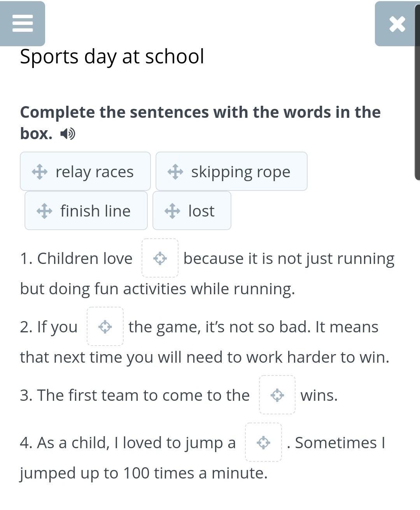Select the finish line word tile
This screenshot has width=420, height=510.
coord(86,211)
